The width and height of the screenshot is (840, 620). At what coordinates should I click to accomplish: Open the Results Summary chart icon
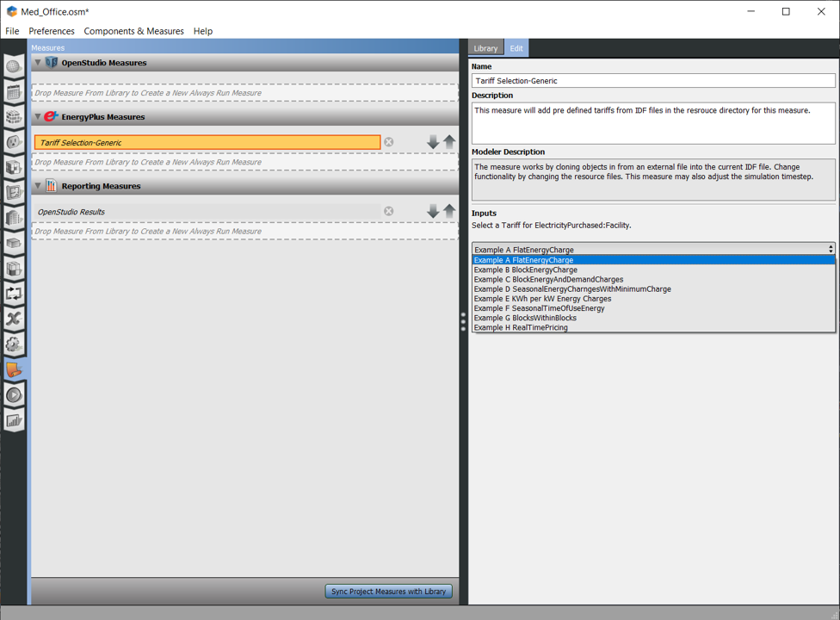tap(14, 420)
